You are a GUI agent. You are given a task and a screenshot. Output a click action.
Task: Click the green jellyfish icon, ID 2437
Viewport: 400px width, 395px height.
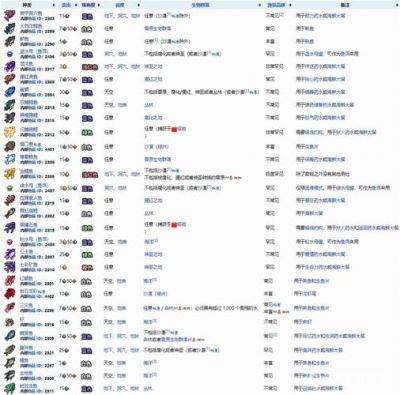(x=10, y=188)
